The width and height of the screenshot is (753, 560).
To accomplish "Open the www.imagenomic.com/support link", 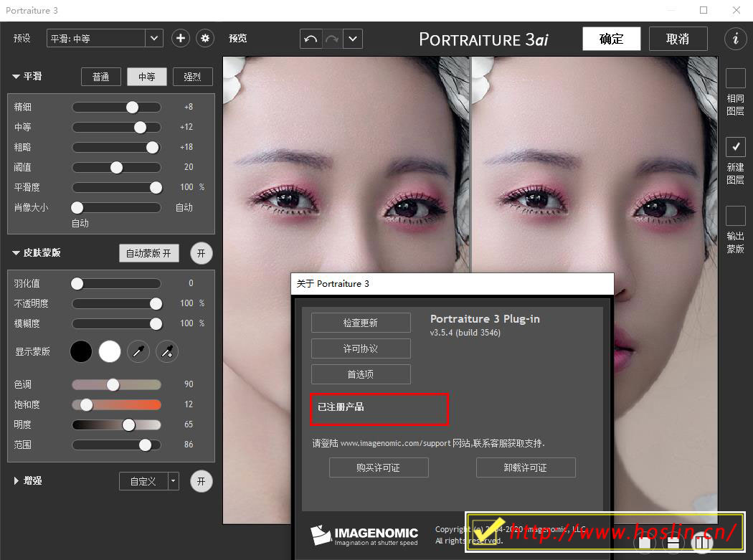I will click(x=395, y=443).
